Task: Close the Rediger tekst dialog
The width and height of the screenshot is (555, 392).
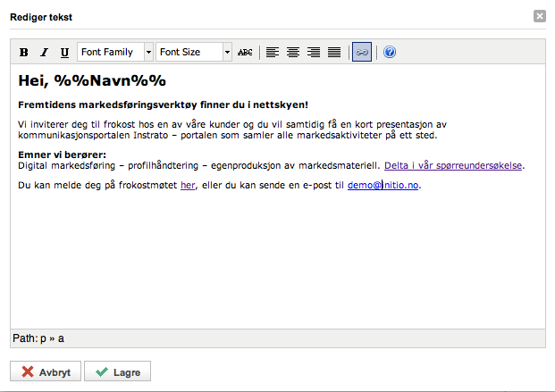Action: pos(539,16)
